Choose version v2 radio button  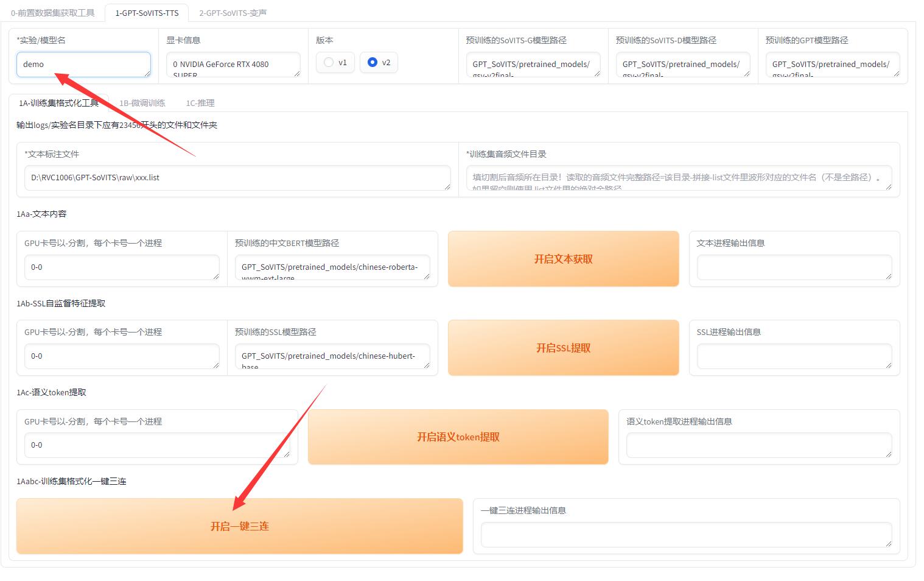379,62
